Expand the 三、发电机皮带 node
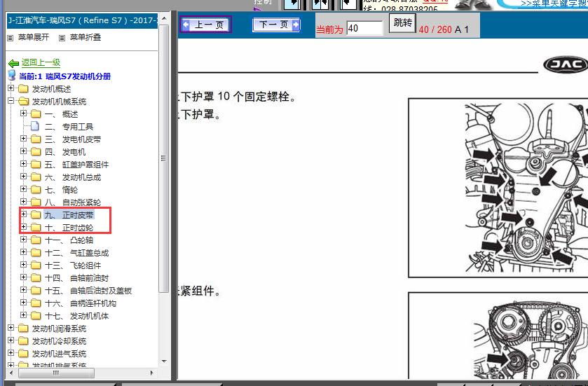Image resolution: width=588 pixels, height=386 pixels. point(24,138)
